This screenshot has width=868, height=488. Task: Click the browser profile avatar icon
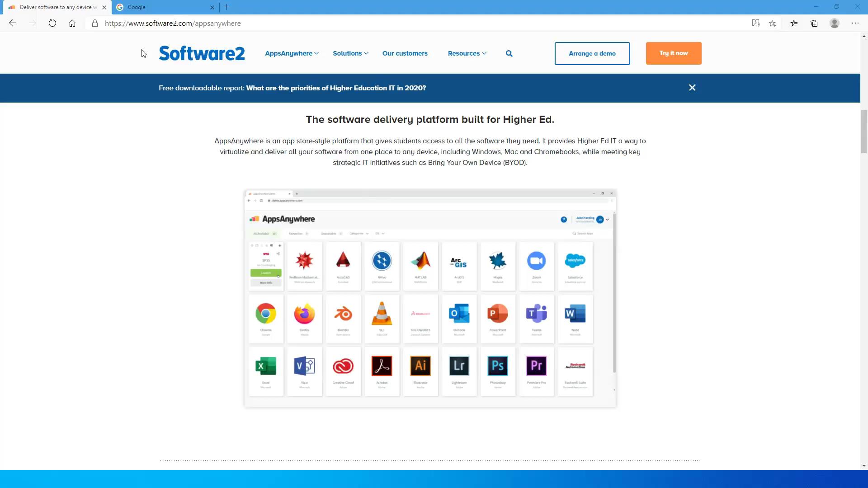click(835, 23)
